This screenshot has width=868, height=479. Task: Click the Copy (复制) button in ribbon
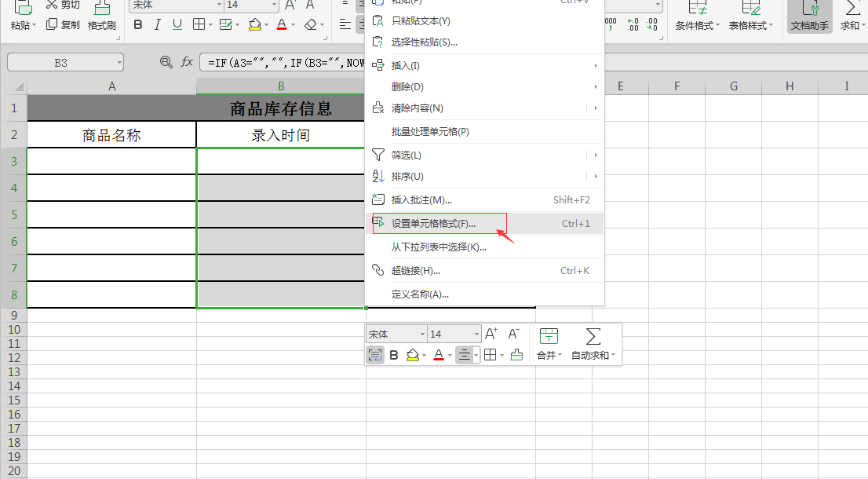pos(63,25)
